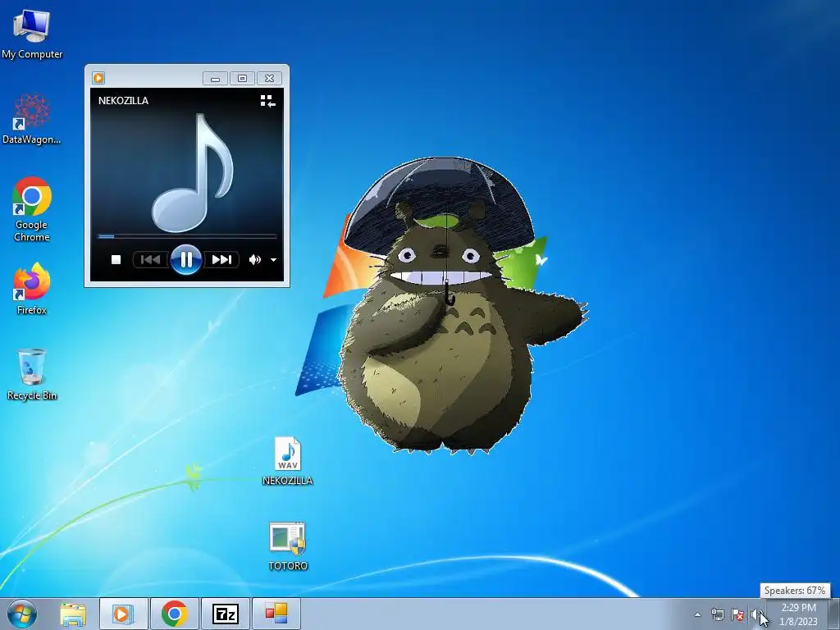Skip to previous track in media player
The height and width of the screenshot is (630, 840).
point(151,260)
